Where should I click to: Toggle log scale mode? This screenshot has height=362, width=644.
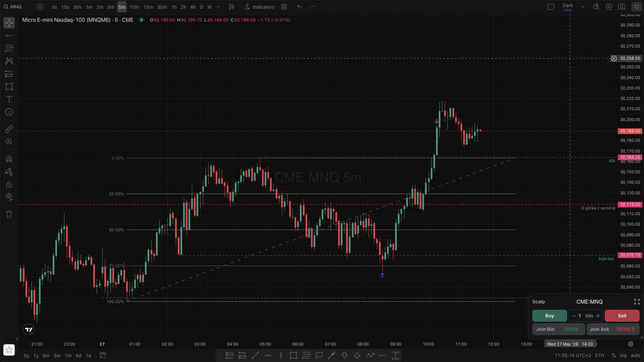click(x=623, y=356)
